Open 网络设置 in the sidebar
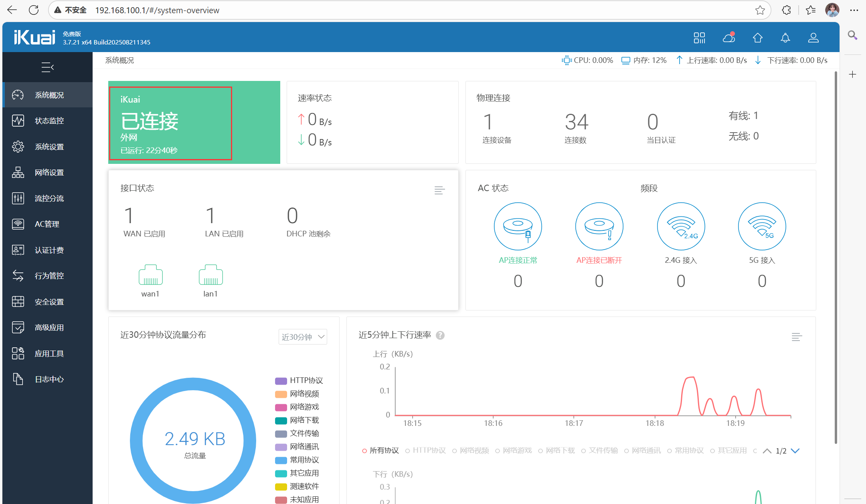866x504 pixels. (x=49, y=173)
